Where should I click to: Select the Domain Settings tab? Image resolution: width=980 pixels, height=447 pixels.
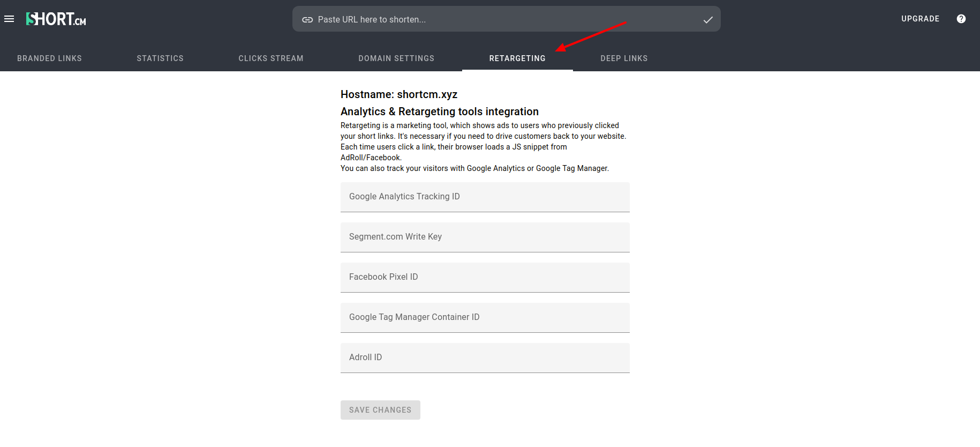point(396,58)
